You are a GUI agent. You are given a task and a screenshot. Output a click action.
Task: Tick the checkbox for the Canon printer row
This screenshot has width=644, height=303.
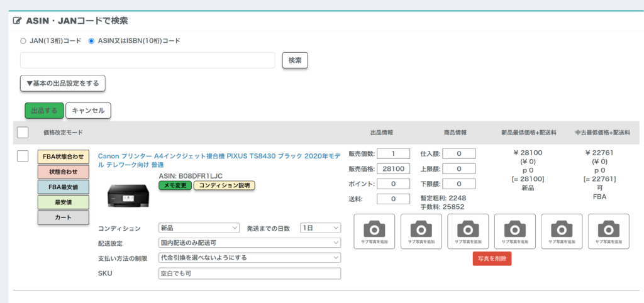point(23,156)
